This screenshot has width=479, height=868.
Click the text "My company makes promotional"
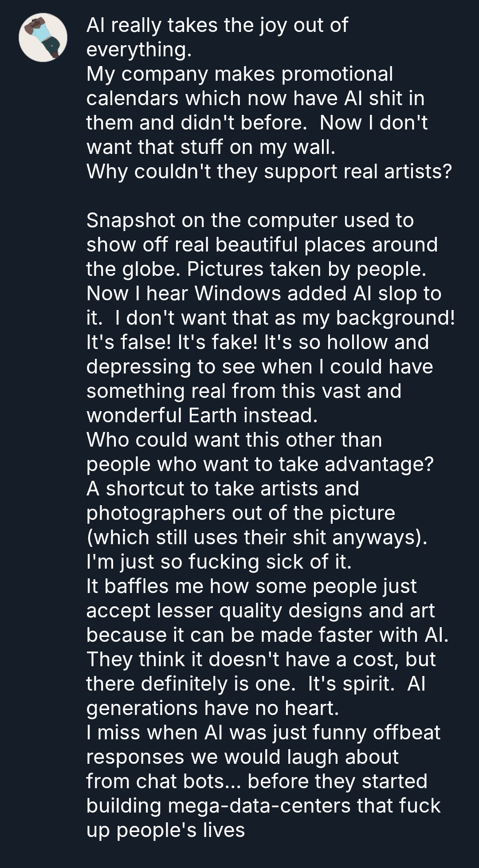click(x=239, y=74)
